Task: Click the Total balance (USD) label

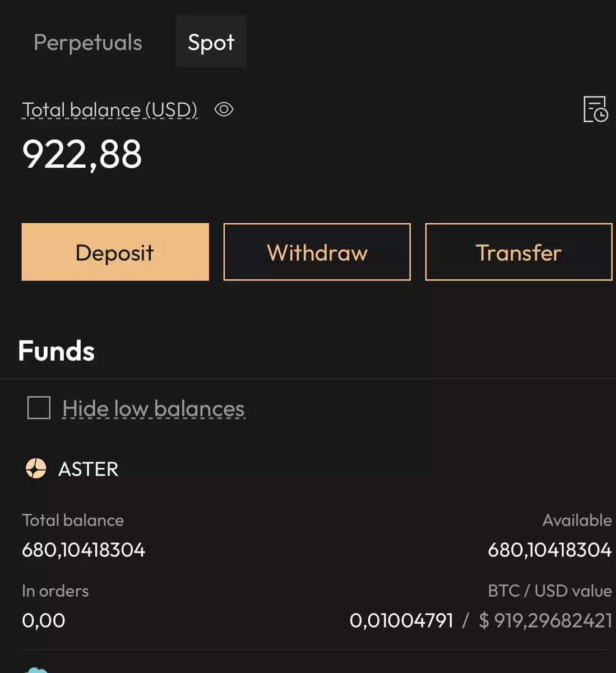Action: pos(110,110)
